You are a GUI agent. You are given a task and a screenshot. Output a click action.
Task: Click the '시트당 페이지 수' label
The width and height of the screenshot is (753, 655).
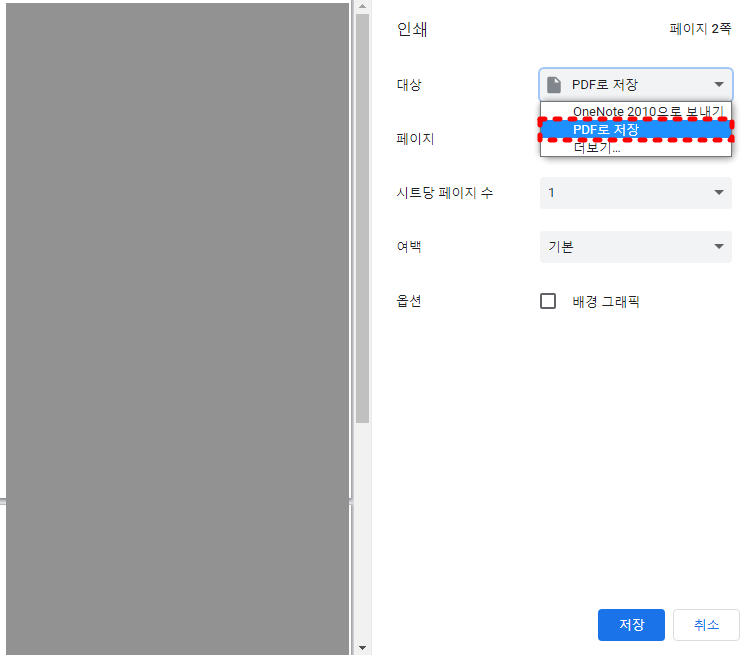pyautogui.click(x=444, y=193)
